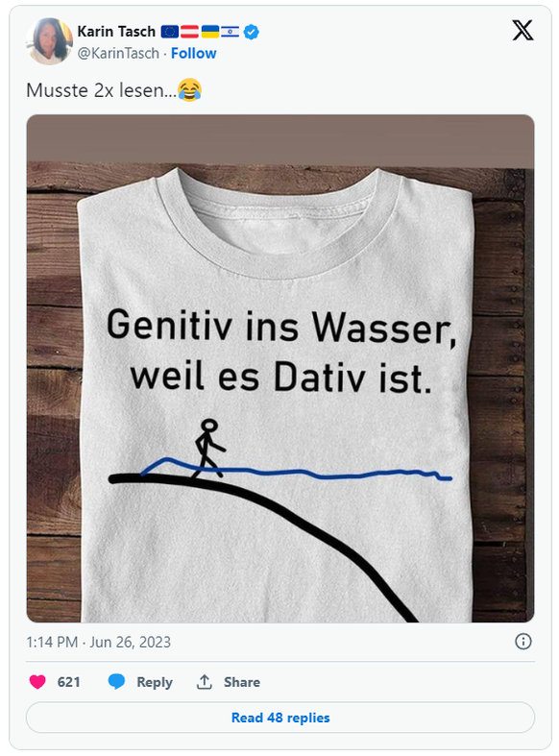The height and width of the screenshot is (756, 559).
Task: Click the Karin Tasch display name
Action: click(x=116, y=32)
